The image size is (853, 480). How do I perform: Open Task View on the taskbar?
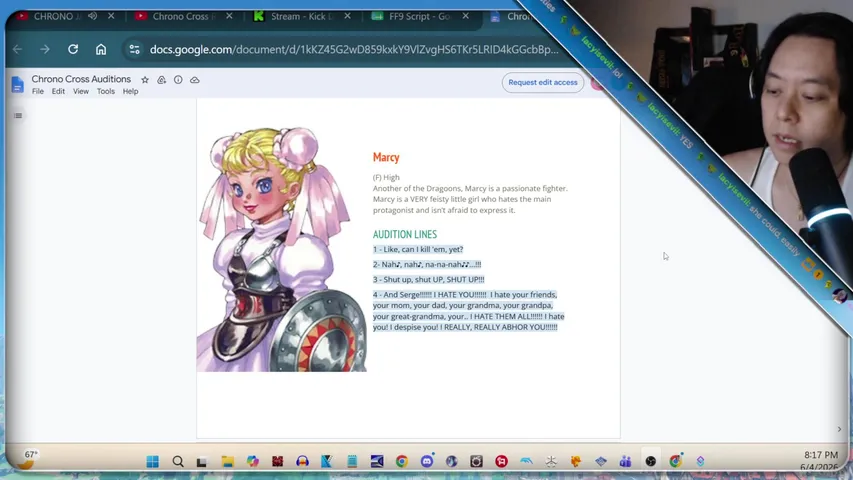click(x=202, y=461)
